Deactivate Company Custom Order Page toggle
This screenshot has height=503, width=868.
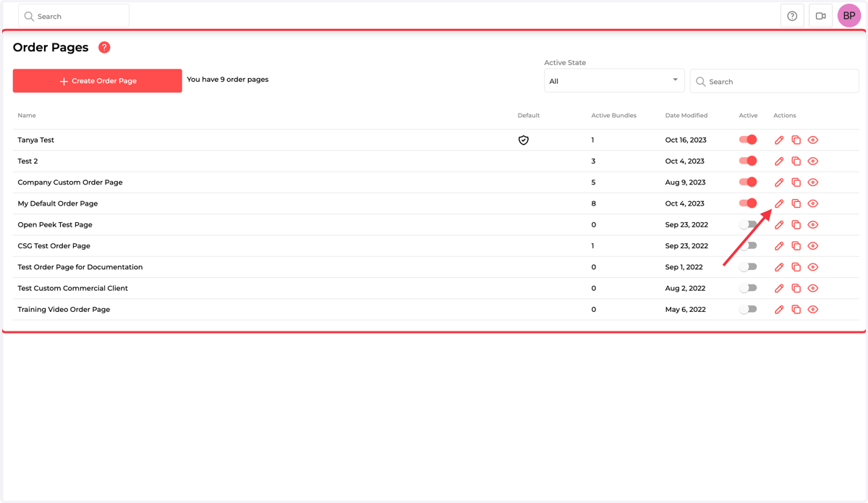(x=748, y=182)
